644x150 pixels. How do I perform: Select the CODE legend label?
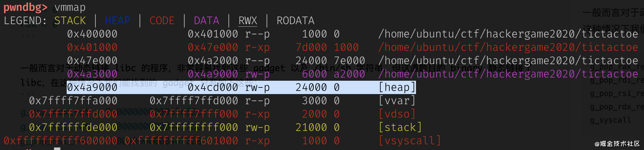pyautogui.click(x=162, y=21)
